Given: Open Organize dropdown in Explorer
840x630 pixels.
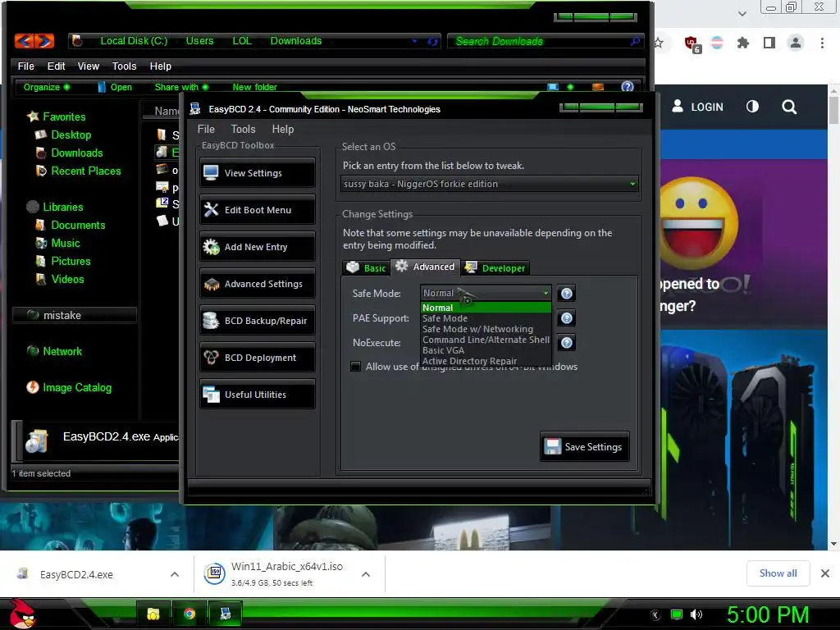Looking at the screenshot, I should [47, 87].
